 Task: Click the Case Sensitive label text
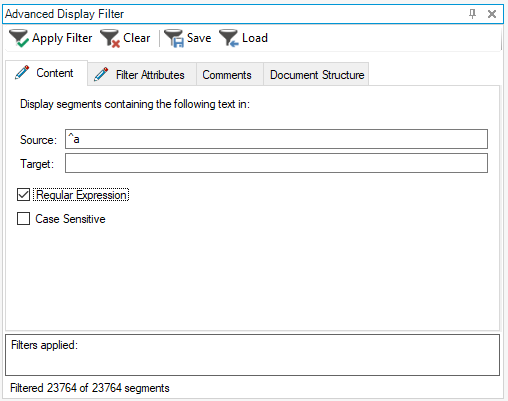(70, 219)
